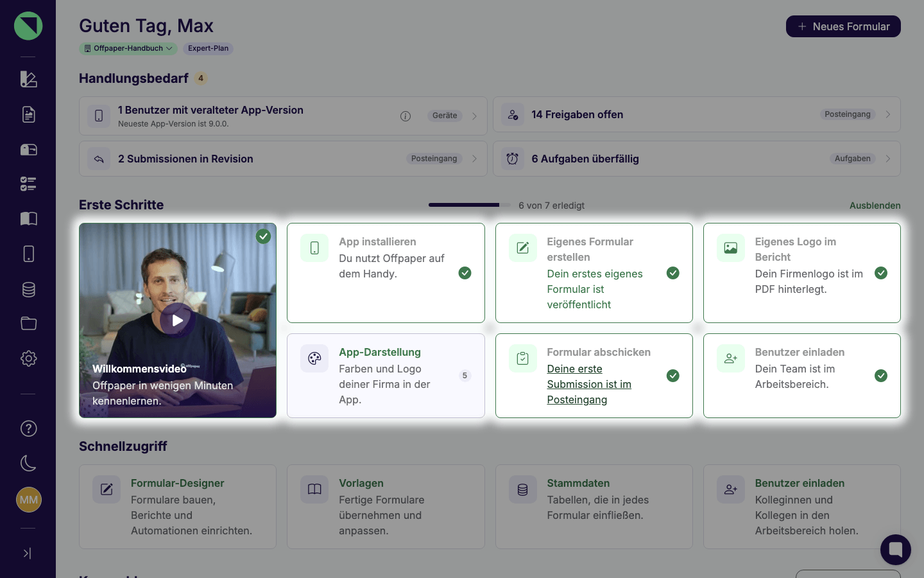Viewport: 924px width, 578px height.
Task: Click the Neues Formular button
Action: click(843, 26)
